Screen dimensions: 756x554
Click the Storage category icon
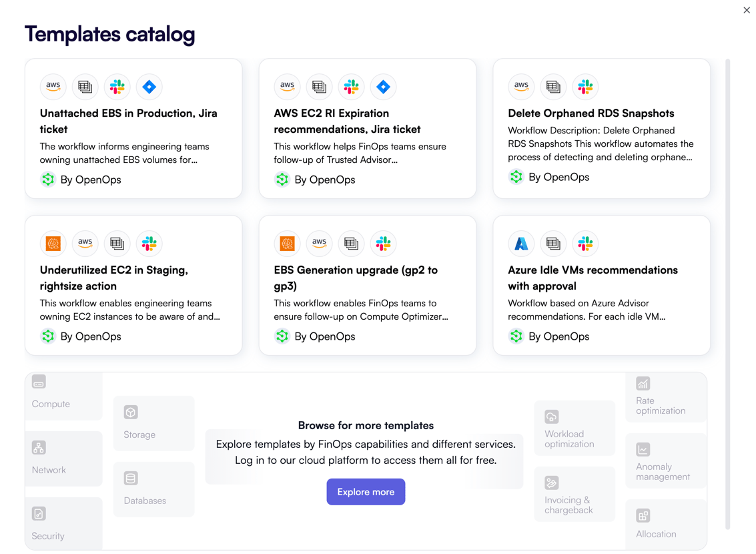pyautogui.click(x=131, y=412)
